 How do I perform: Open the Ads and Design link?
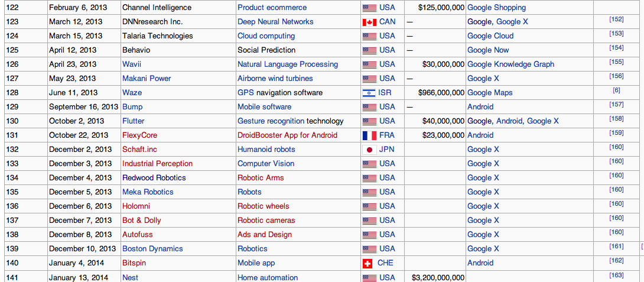point(265,234)
